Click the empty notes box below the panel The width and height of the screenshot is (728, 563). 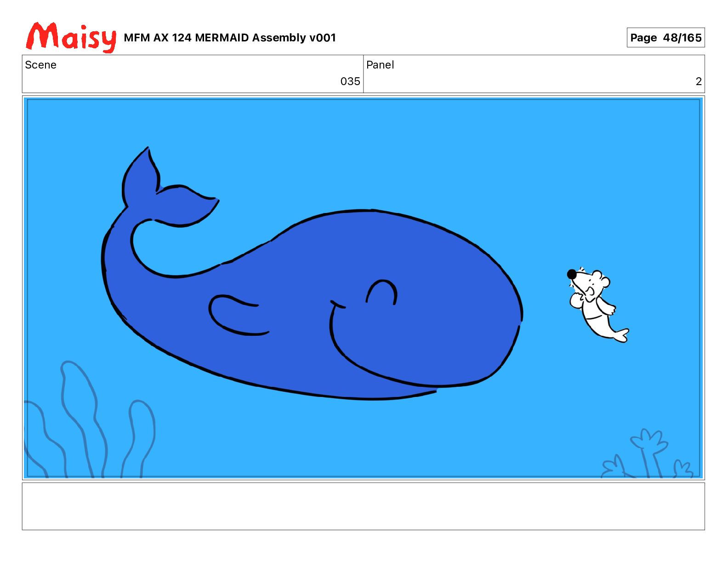pos(363,506)
